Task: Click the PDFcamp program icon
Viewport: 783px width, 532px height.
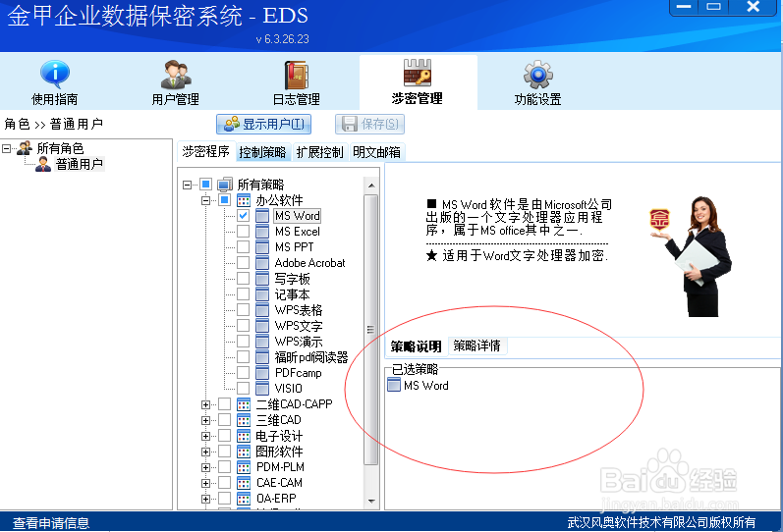Action: tap(262, 373)
